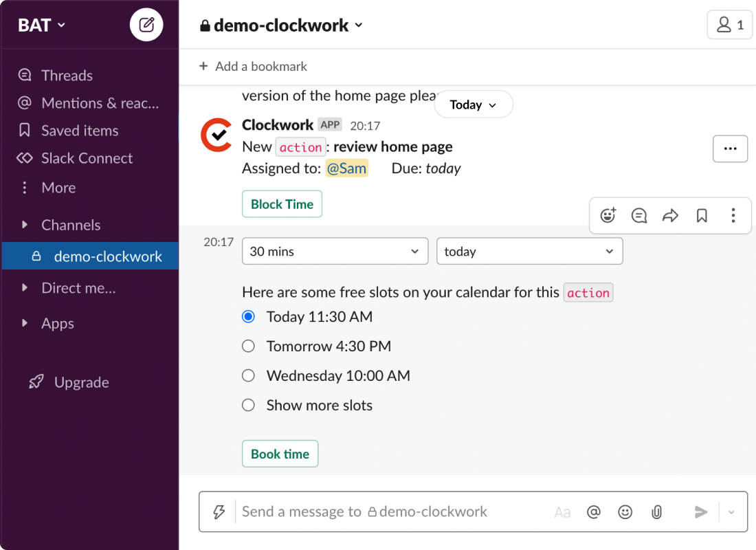
Task: Click the @ mention icon in composer
Action: coord(594,511)
